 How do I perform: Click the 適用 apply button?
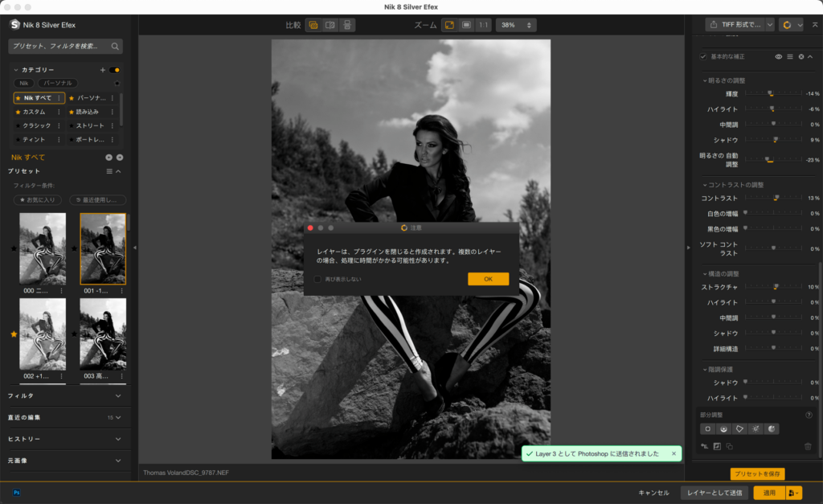769,493
